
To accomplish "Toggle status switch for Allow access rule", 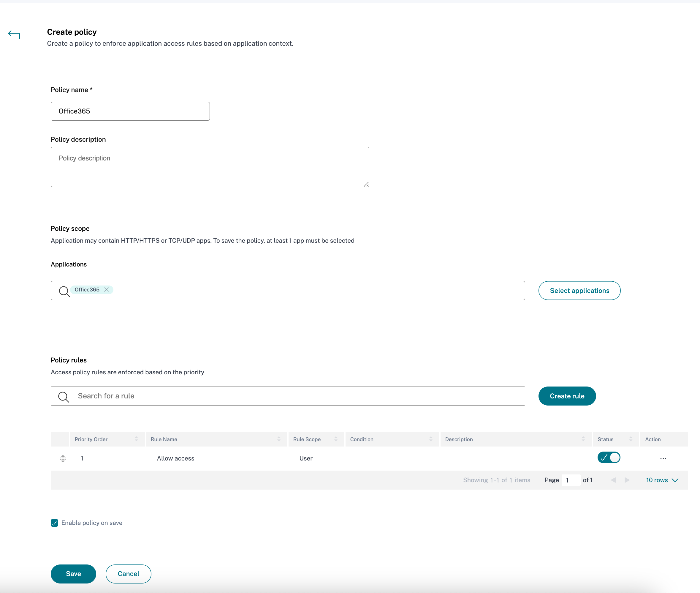I will pyautogui.click(x=609, y=458).
